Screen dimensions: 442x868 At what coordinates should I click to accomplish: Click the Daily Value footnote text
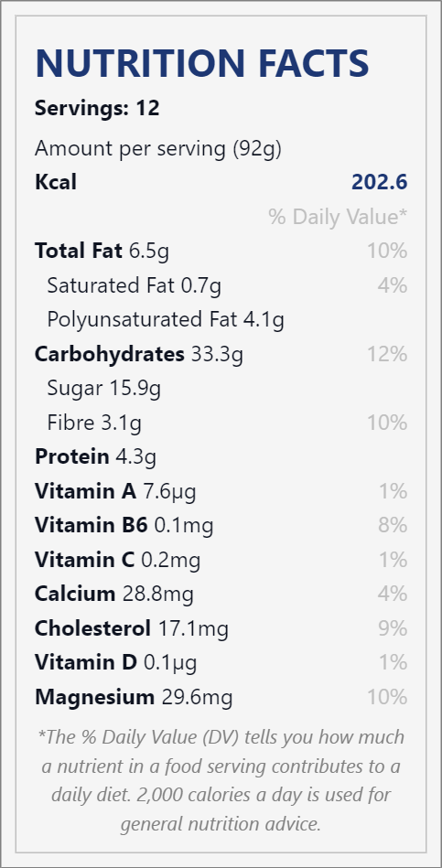click(x=221, y=780)
